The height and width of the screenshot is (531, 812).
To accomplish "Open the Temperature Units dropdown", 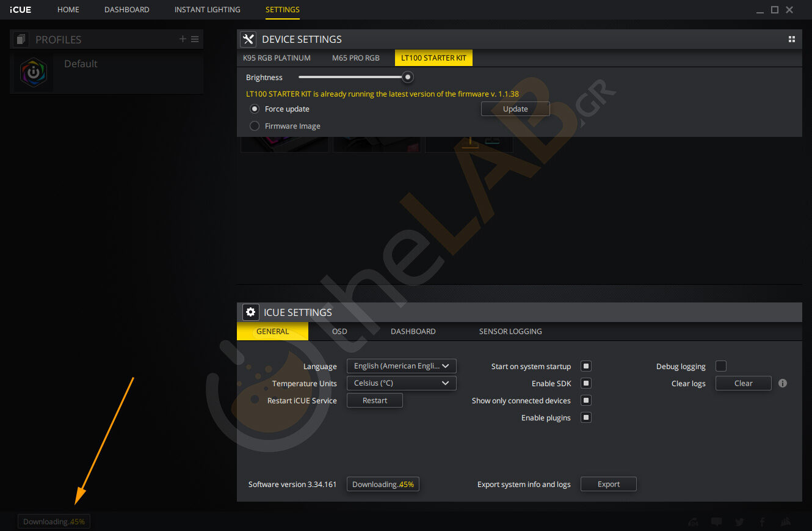I will 402,383.
